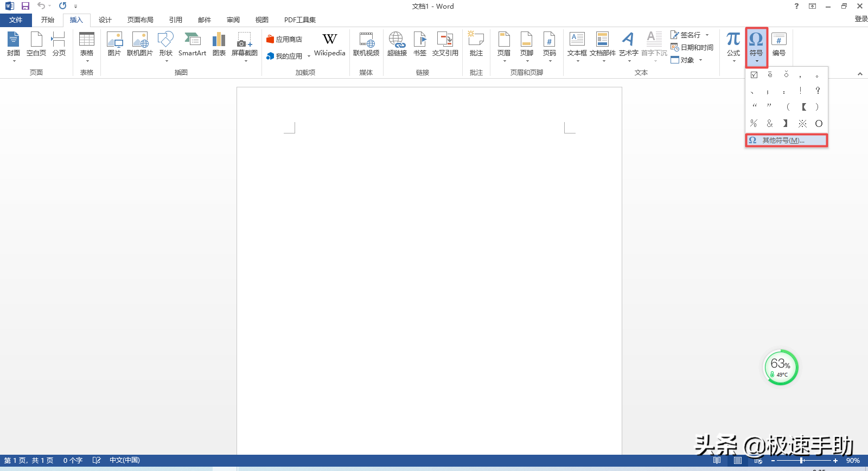Insert the checked box symbol
The image size is (868, 471).
tap(754, 75)
